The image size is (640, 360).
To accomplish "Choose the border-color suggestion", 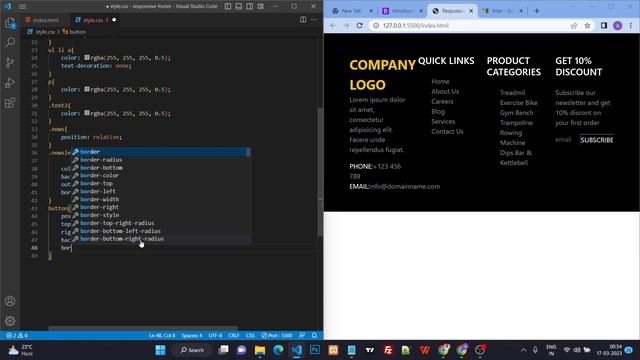I will pos(161,176).
